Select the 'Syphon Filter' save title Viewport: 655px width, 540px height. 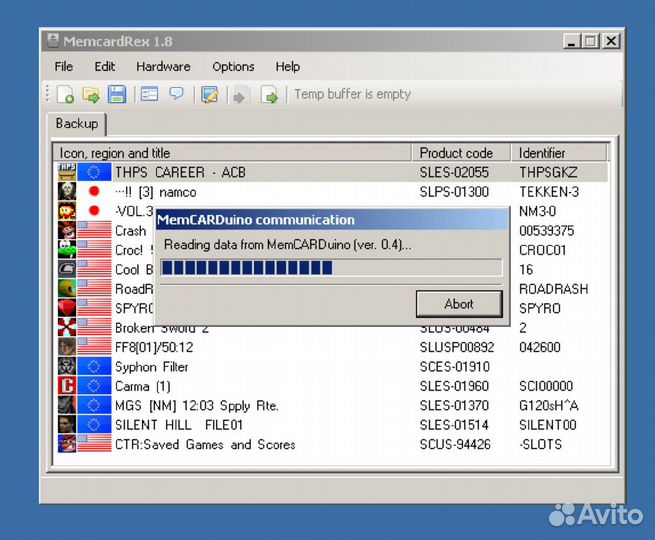[x=152, y=367]
